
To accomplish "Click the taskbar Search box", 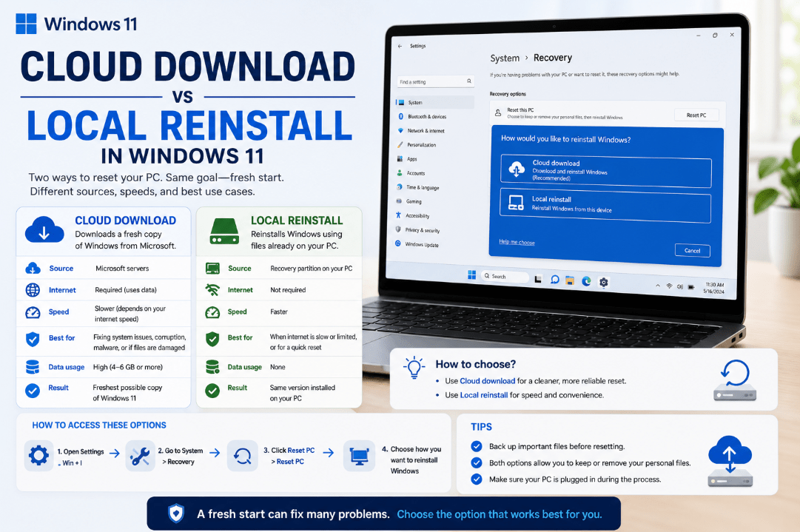I will point(505,277).
